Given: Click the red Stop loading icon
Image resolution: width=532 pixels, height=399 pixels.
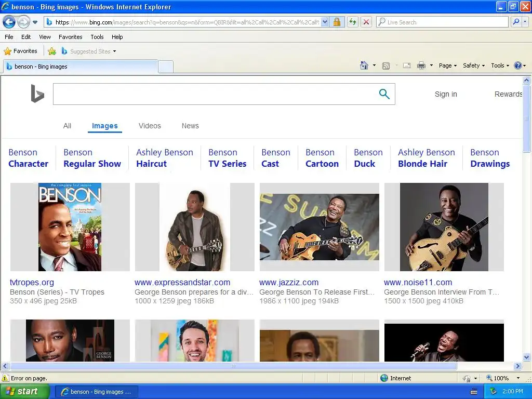Looking at the screenshot, I should [x=366, y=22].
